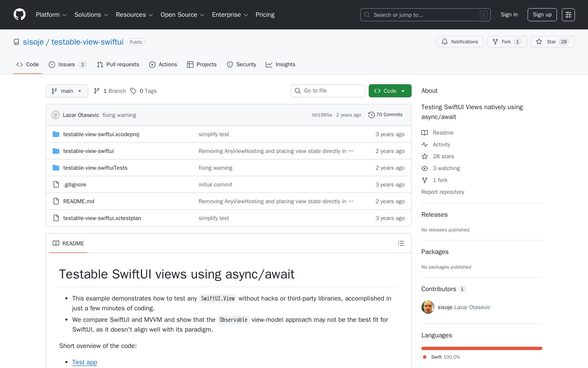Open 'simplify test' commit for xcodeproj row
The width and height of the screenshot is (588, 368).
[x=214, y=134]
